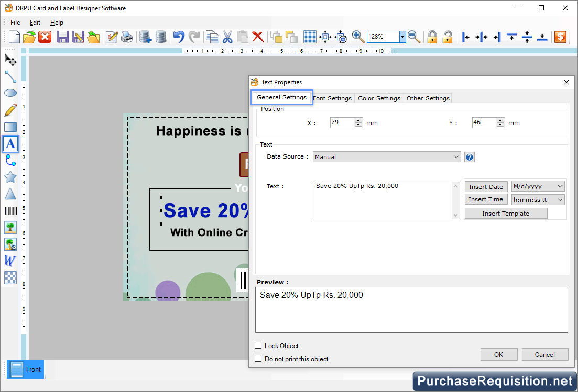The height and width of the screenshot is (392, 578).
Task: Select the Rectangle shape tool
Action: [10, 127]
